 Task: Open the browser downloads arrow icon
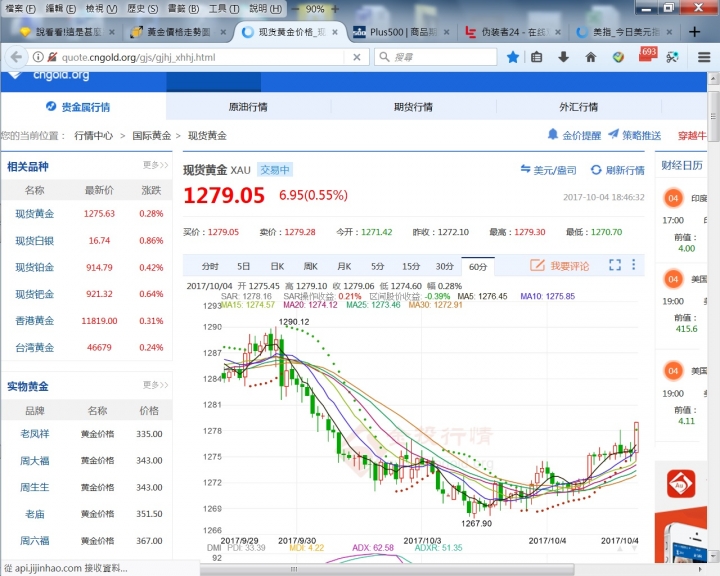[x=564, y=57]
